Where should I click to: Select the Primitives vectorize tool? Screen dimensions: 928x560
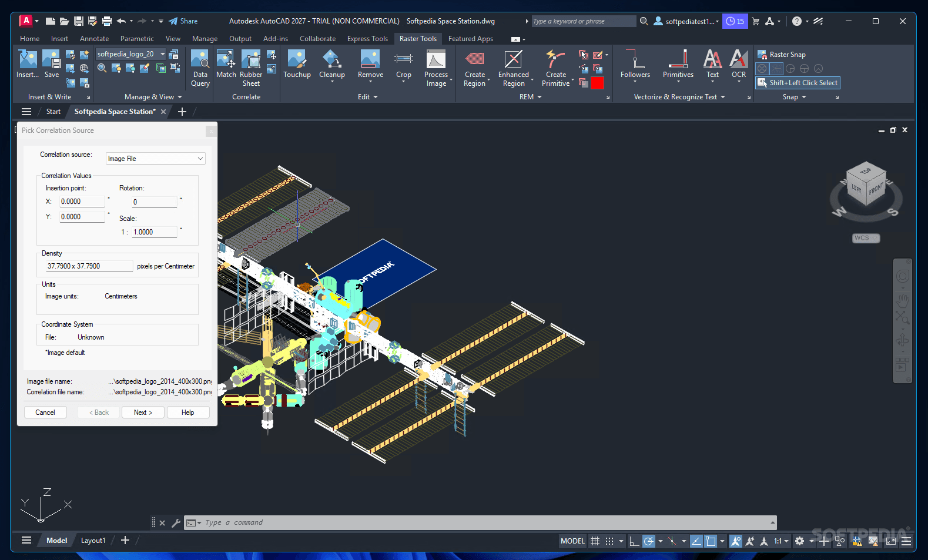tap(678, 65)
